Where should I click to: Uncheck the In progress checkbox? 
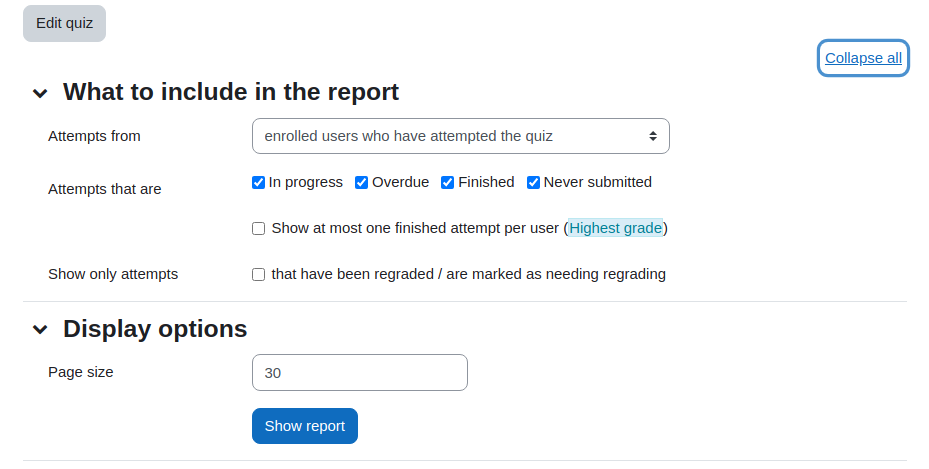[x=258, y=182]
